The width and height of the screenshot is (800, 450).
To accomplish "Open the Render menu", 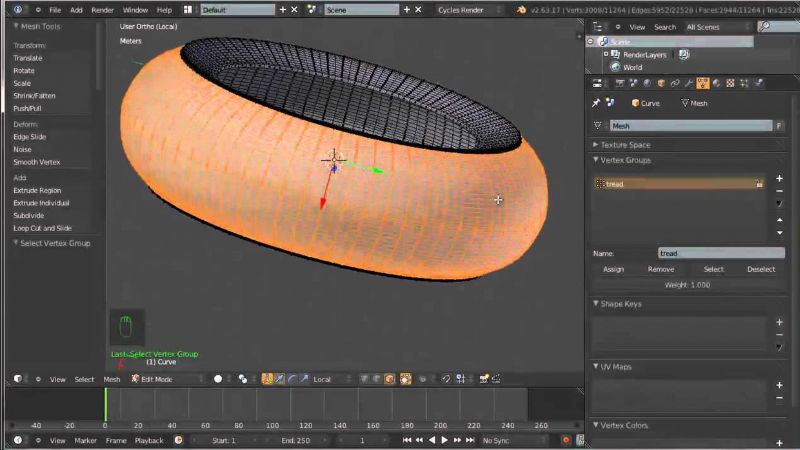I will (102, 9).
